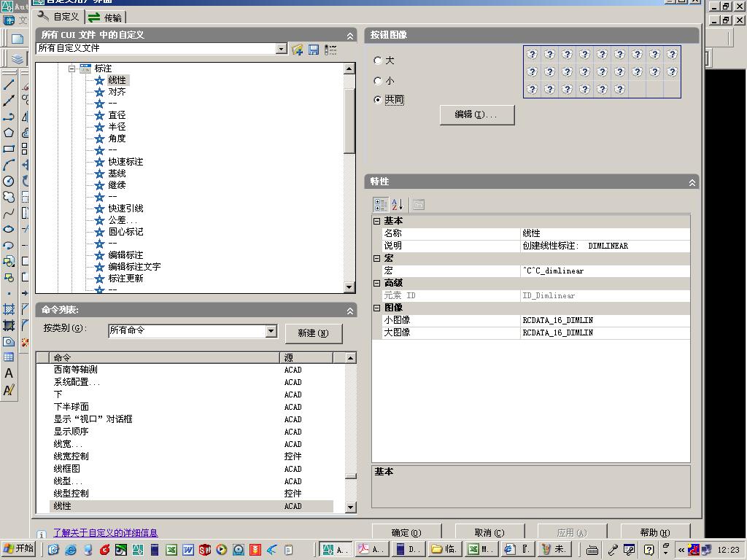Select the Rectangle draw tool
The image size is (747, 560).
pos(9,149)
